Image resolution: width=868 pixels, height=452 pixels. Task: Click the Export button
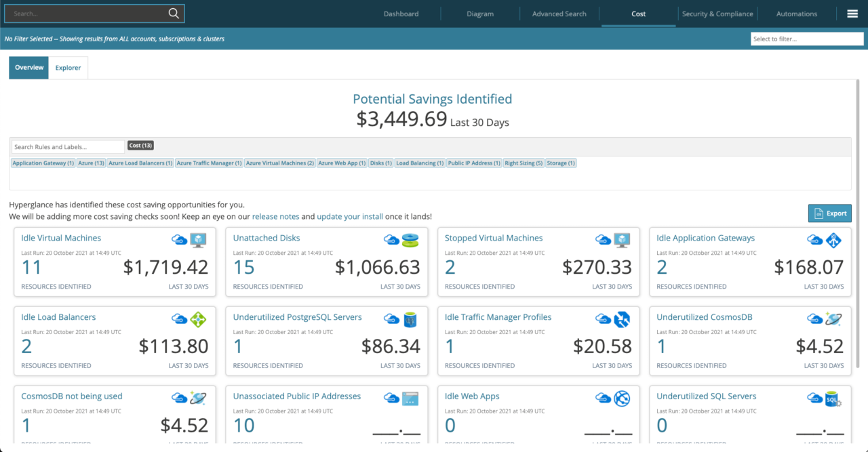pos(829,213)
